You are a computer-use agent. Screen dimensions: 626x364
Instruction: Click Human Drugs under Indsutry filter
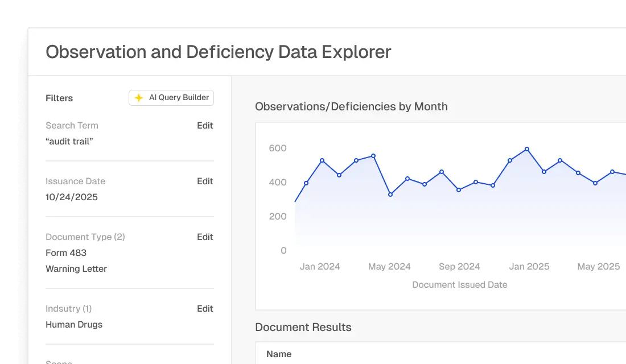click(x=74, y=325)
